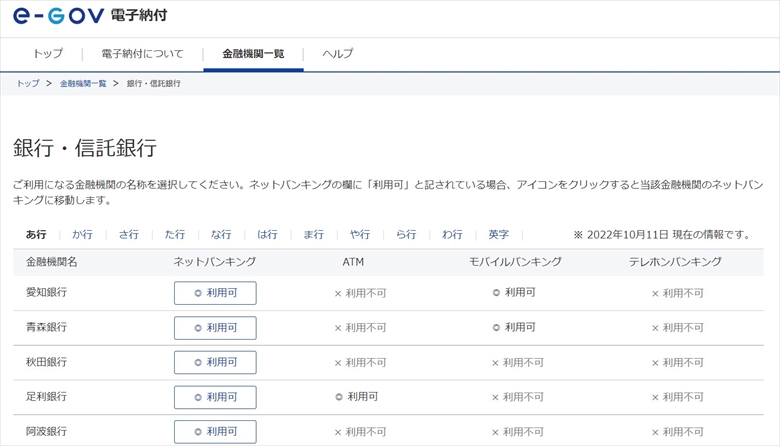The image size is (780, 446).
Task: Click 秋田銀行 ATM 利用不可 cell
Action: click(x=360, y=363)
